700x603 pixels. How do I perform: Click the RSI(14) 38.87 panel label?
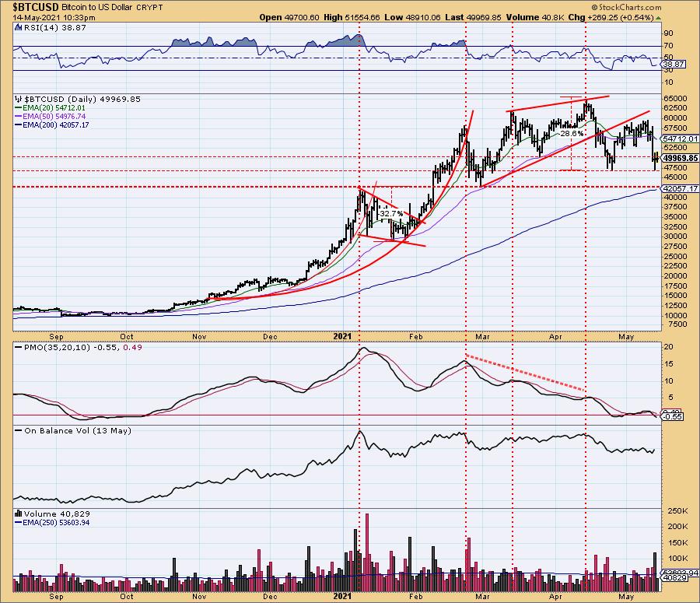(54, 27)
